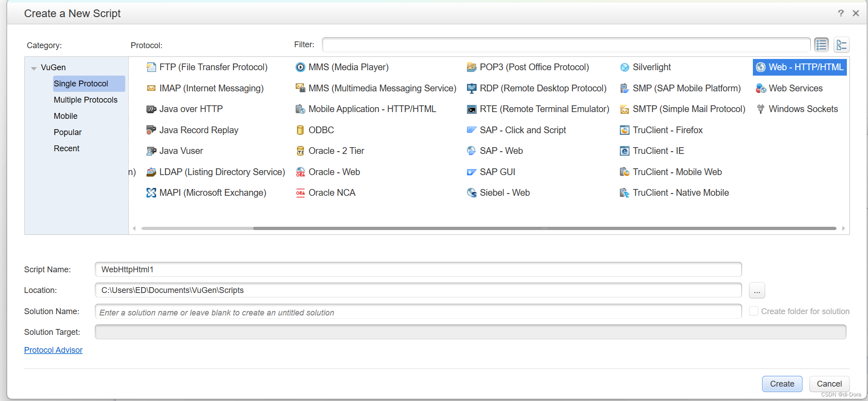This screenshot has height=401, width=868.
Task: Focus the Filter input field
Action: (x=566, y=45)
